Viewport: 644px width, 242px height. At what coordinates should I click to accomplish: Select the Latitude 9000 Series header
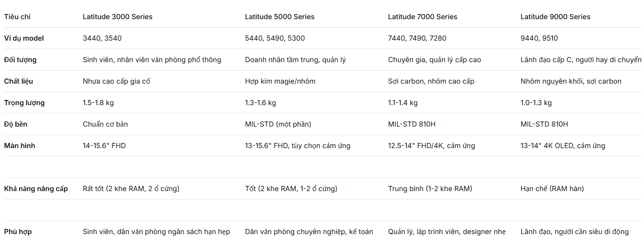(555, 17)
